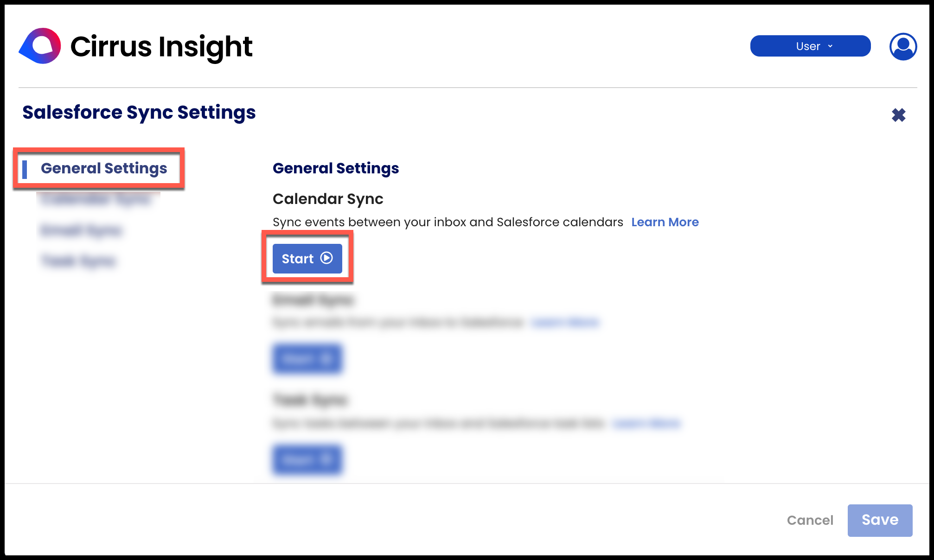Open the Calendar Sync Learn More link
Screen dimensions: 934x560
pos(665,223)
